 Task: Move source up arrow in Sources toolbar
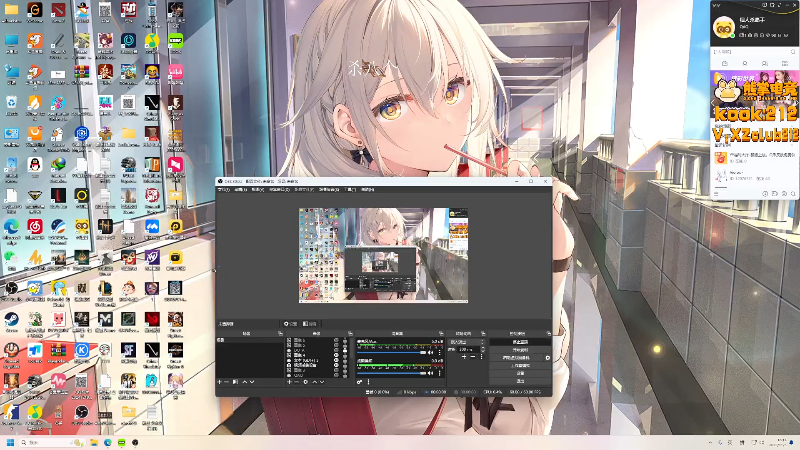[x=314, y=382]
